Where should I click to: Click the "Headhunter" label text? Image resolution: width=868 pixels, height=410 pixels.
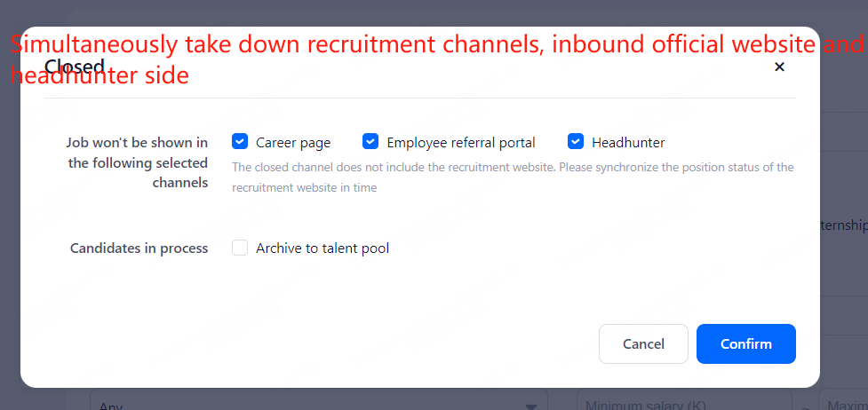628,143
